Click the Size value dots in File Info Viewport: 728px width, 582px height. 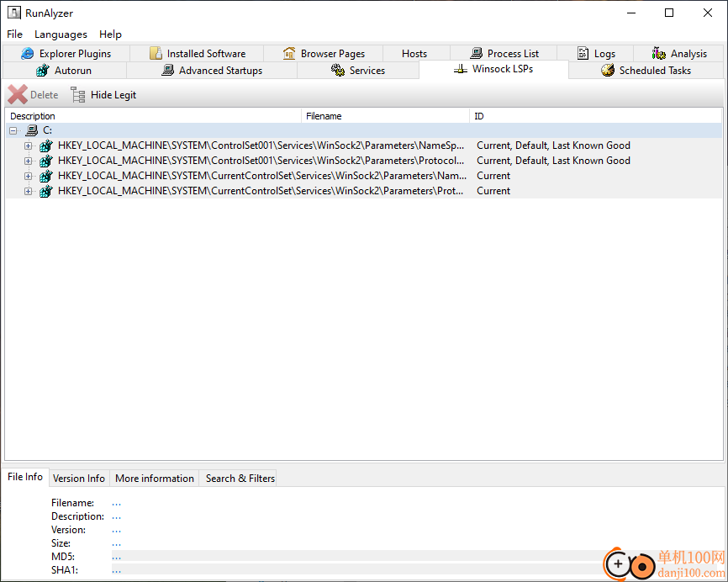(116, 544)
